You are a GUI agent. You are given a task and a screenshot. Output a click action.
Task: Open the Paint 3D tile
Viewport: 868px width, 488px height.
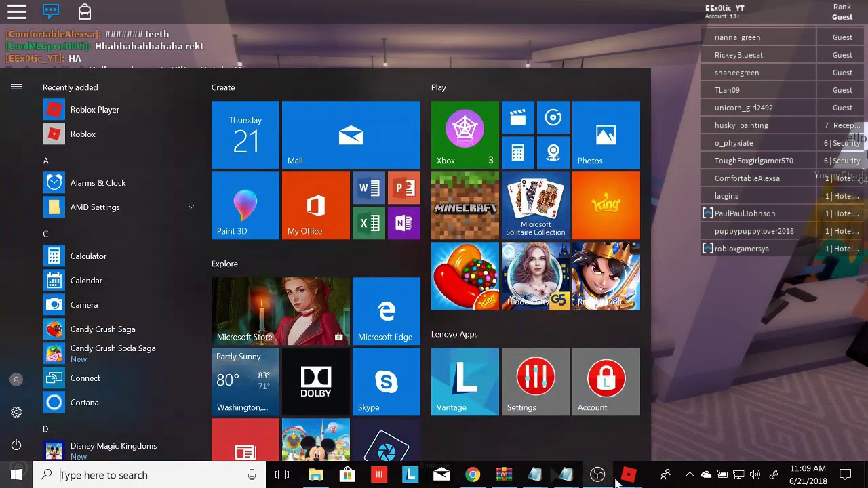(x=245, y=205)
